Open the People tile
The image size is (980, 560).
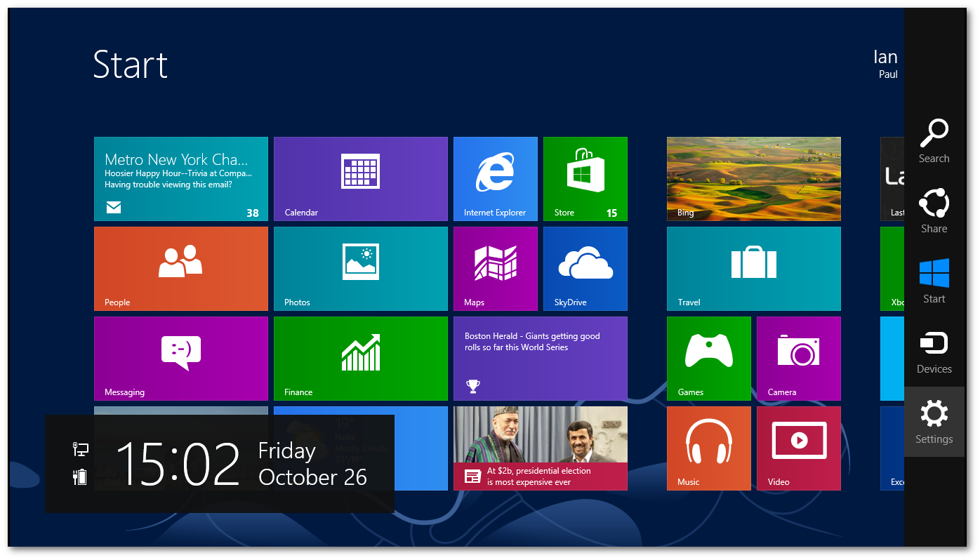pyautogui.click(x=181, y=269)
